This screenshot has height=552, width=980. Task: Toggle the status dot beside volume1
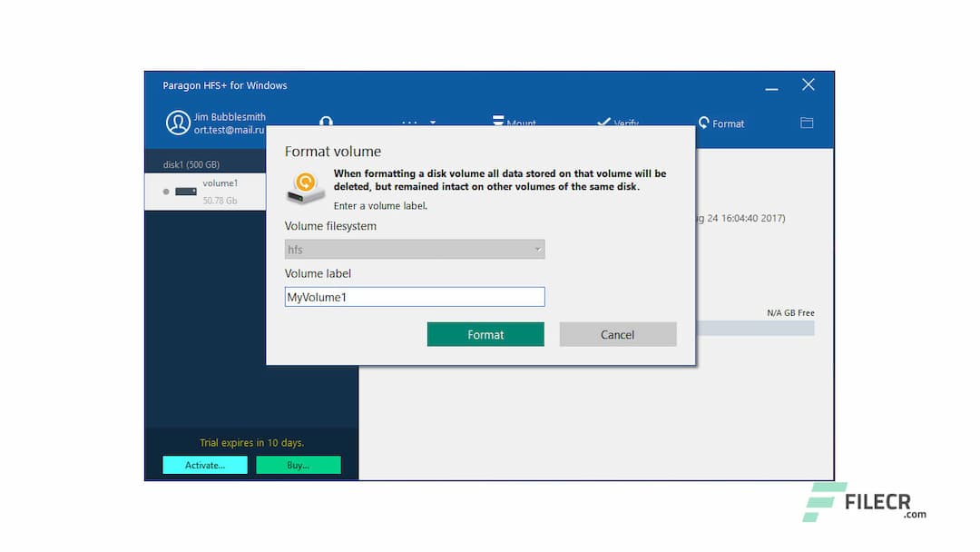(x=166, y=191)
